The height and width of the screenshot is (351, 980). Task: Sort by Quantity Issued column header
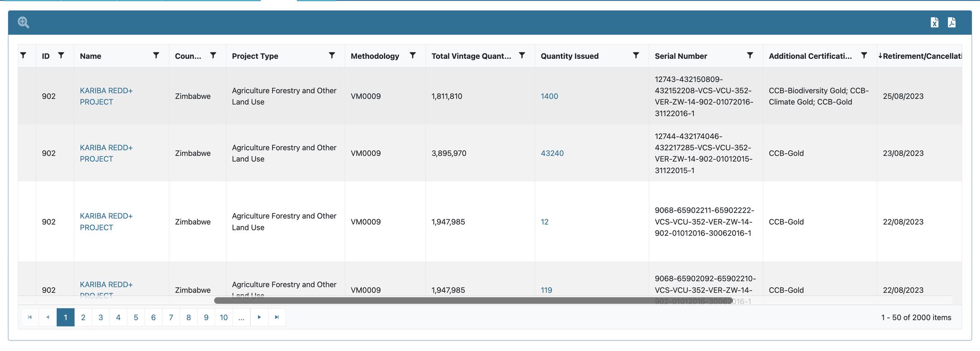tap(569, 56)
